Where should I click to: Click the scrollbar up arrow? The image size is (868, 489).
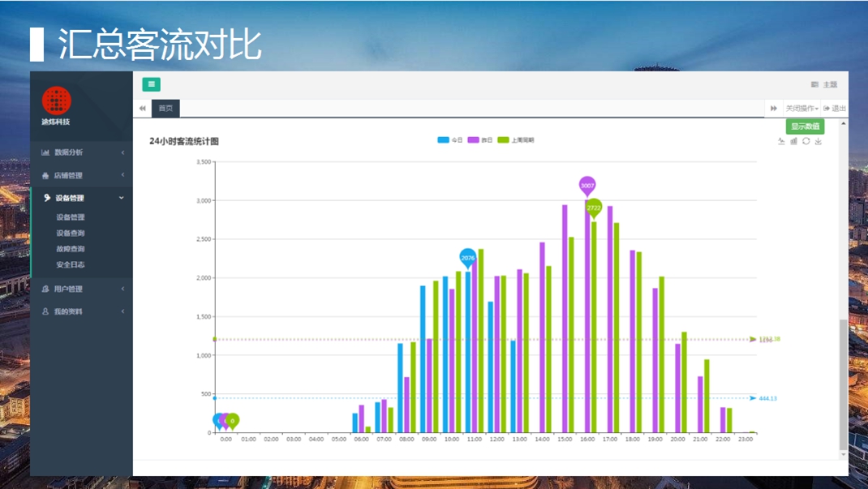[843, 123]
